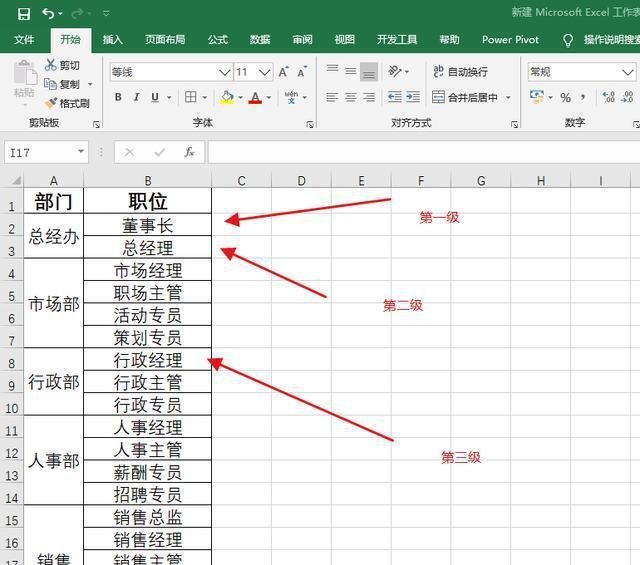The width and height of the screenshot is (640, 565).
Task: Toggle center horizontally icon
Action: (351, 97)
